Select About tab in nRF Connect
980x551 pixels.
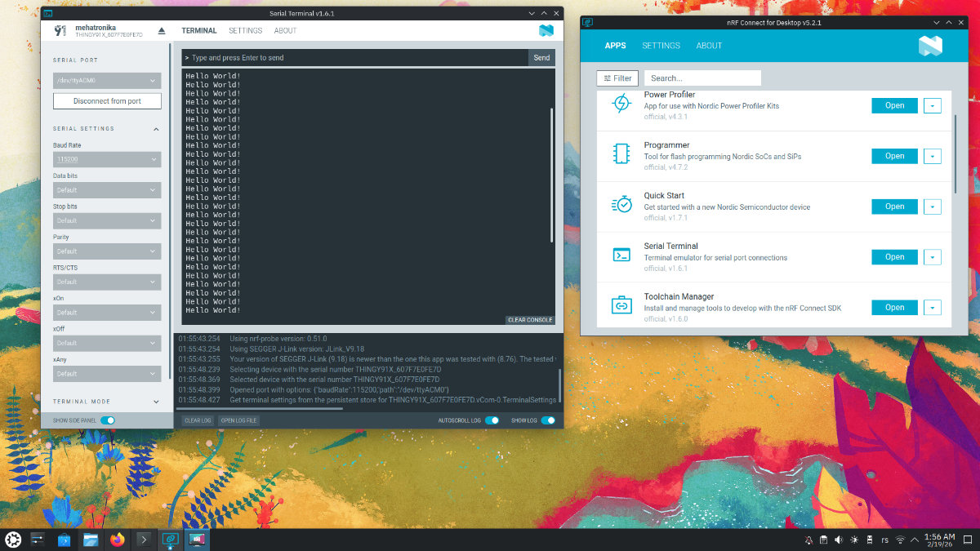[x=709, y=46]
